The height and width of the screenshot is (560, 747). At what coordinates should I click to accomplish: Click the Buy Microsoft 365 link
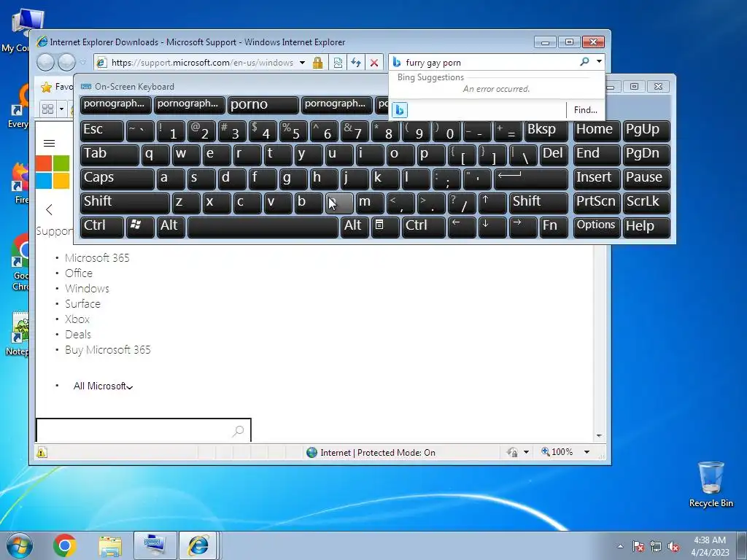coord(108,350)
